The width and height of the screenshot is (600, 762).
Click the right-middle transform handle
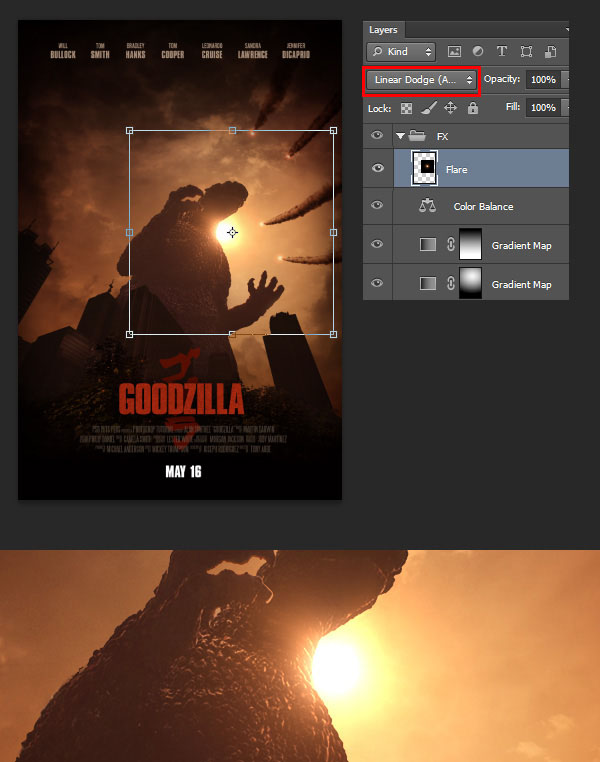click(x=333, y=232)
